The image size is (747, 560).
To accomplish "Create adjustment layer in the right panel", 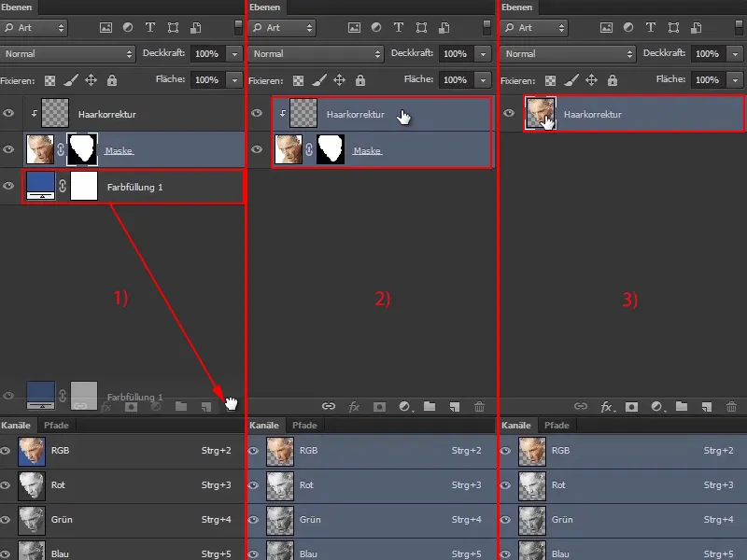I will tap(656, 407).
